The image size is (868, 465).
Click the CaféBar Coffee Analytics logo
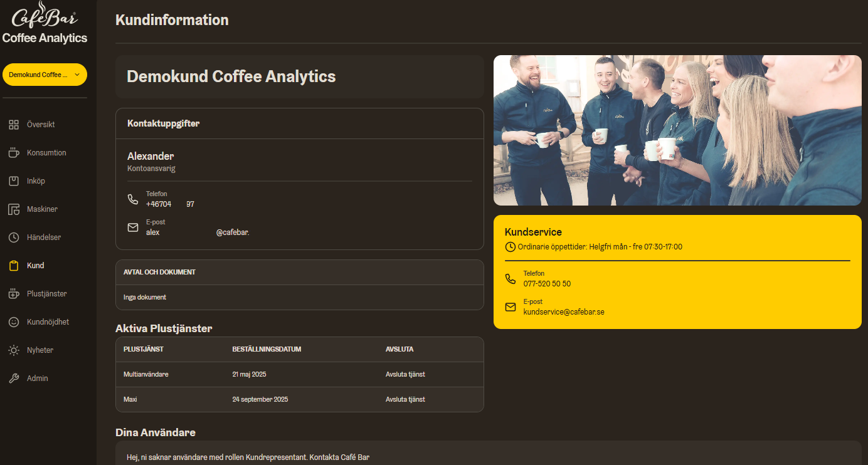pyautogui.click(x=45, y=23)
